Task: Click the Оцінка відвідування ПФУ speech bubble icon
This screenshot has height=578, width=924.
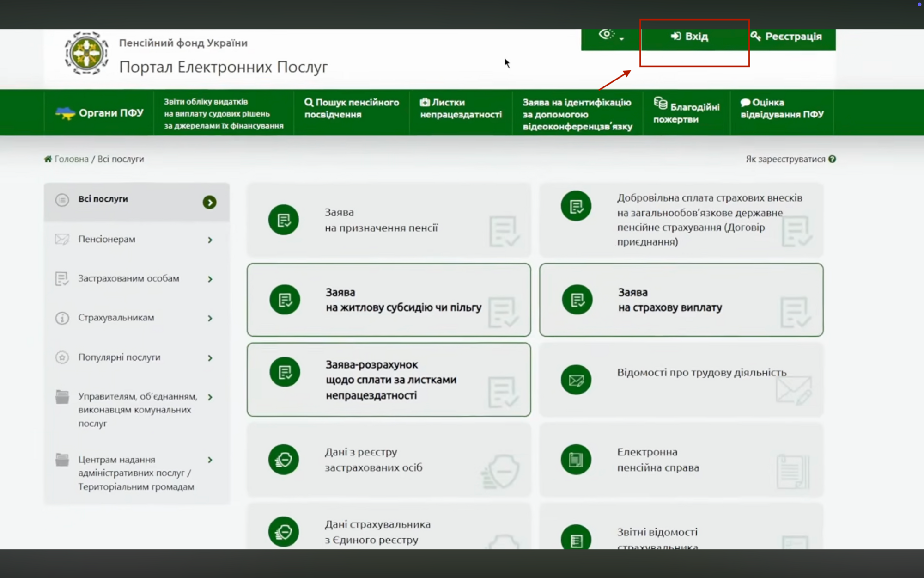Action: (745, 102)
